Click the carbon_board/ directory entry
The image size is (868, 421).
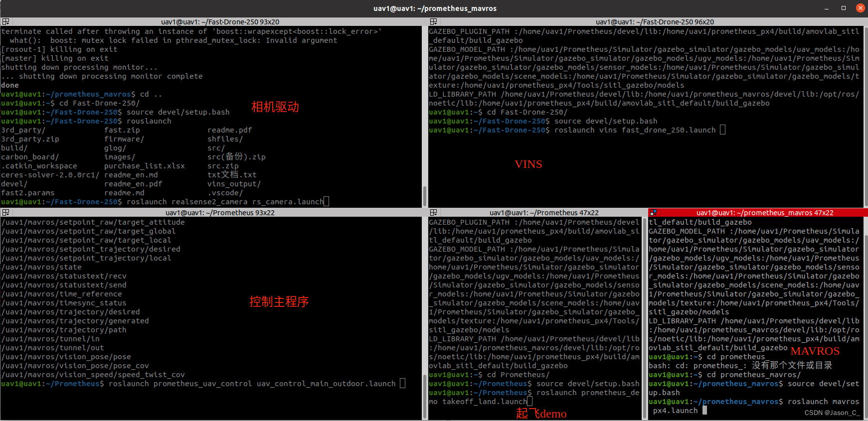coord(30,157)
